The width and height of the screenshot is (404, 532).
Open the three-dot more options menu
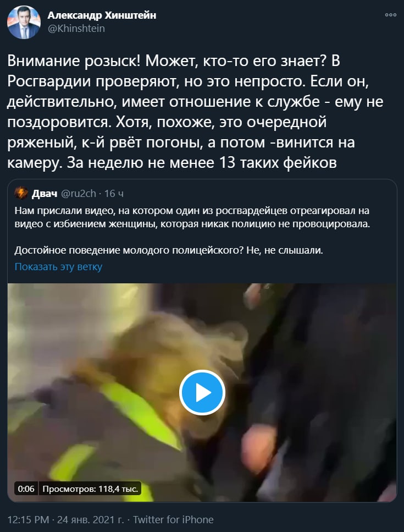click(390, 15)
